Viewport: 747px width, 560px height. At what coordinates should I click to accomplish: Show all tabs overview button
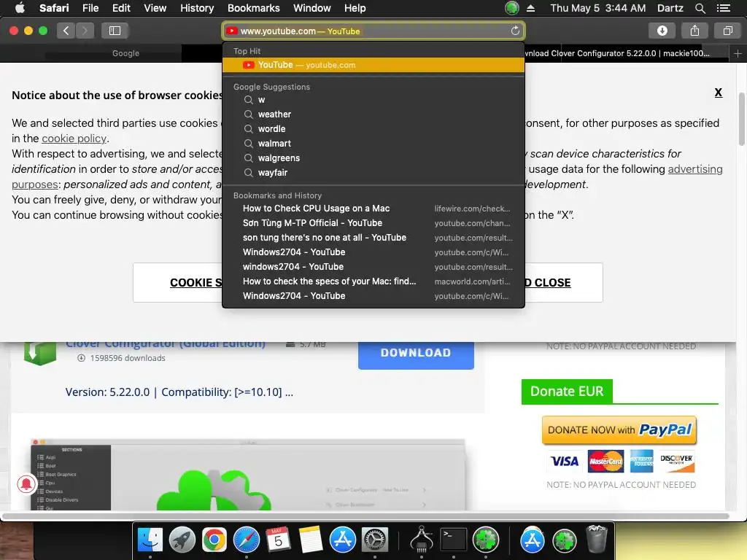[727, 31]
